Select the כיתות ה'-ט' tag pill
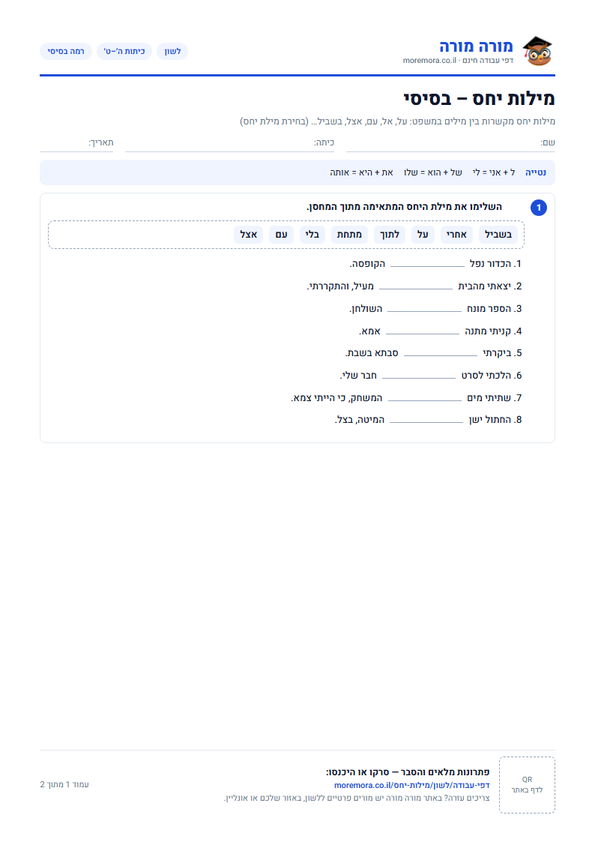The width and height of the screenshot is (595, 842). 124,52
